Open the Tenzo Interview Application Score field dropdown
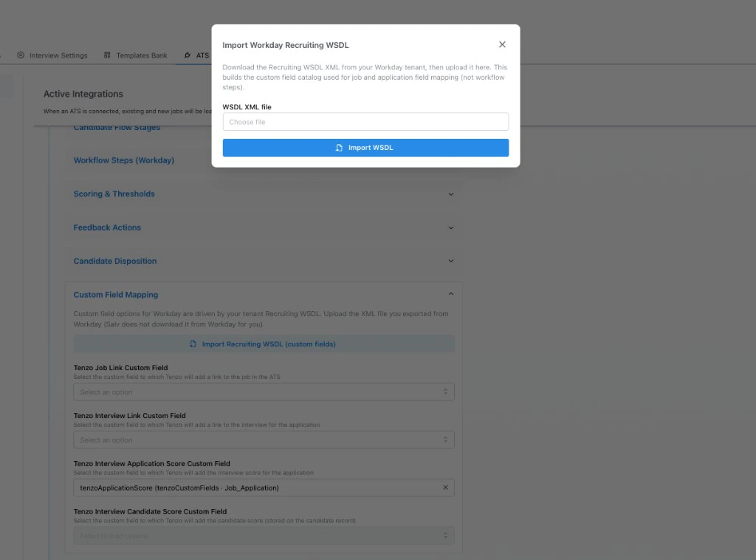 point(264,488)
